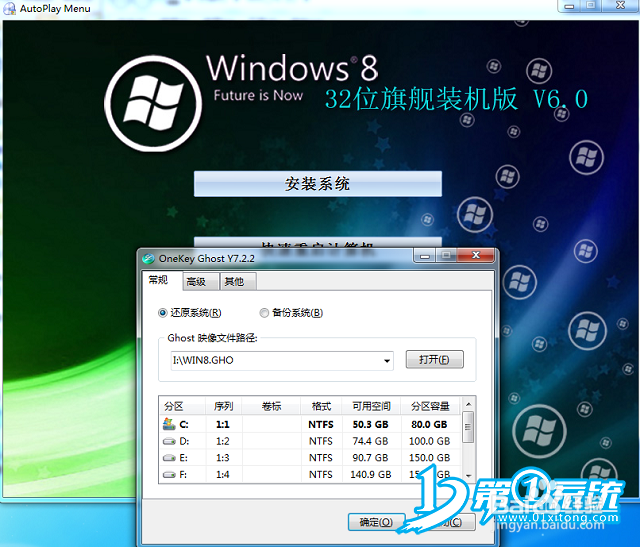
Task: Click the 80.0 GB capacity cell
Action: coord(429,425)
